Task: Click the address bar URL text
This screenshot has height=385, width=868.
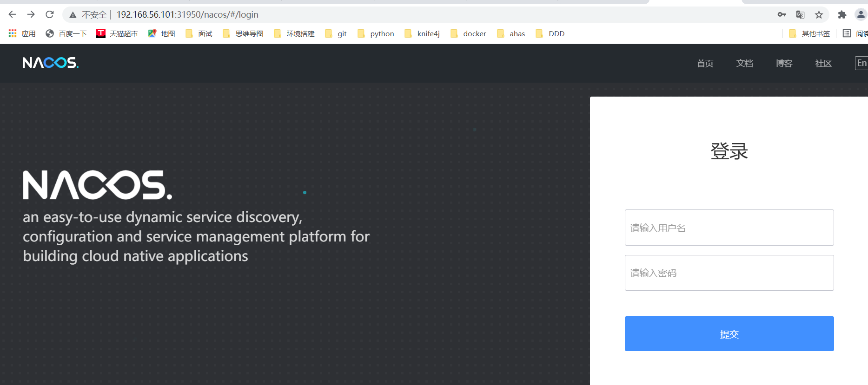Action: pyautogui.click(x=187, y=15)
